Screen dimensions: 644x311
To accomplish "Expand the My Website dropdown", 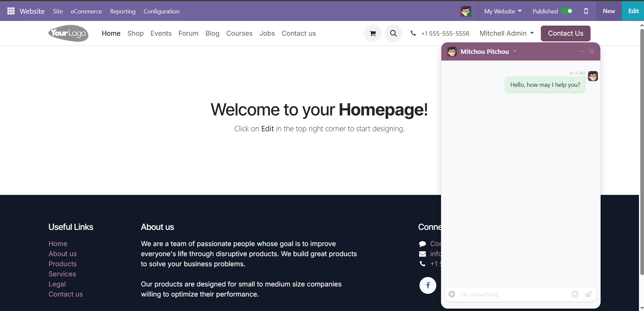I will [x=503, y=11].
